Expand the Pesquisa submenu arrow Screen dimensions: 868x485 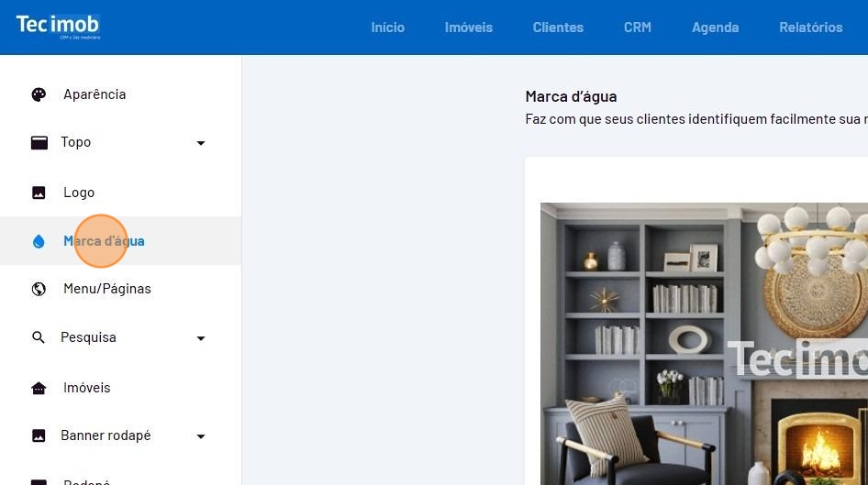[201, 338]
